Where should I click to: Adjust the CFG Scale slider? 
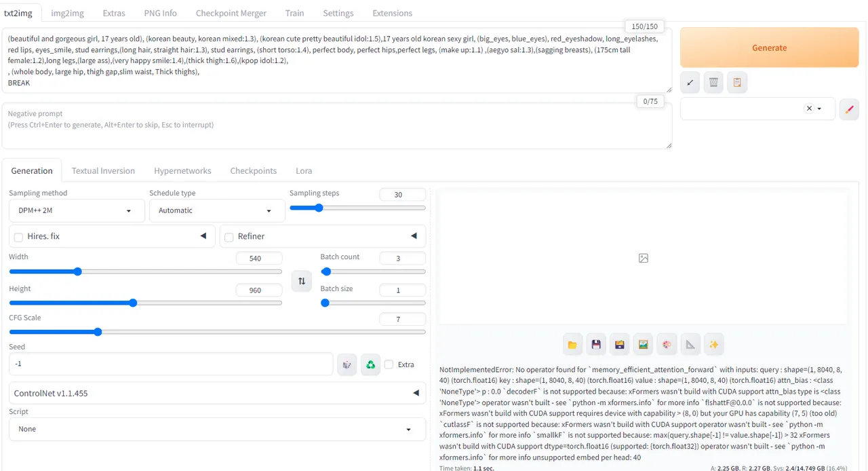click(217, 332)
